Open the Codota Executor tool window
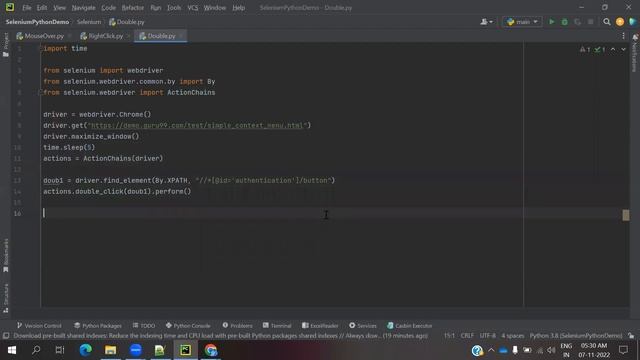Image resolution: width=640 pixels, height=360 pixels. tap(409, 325)
